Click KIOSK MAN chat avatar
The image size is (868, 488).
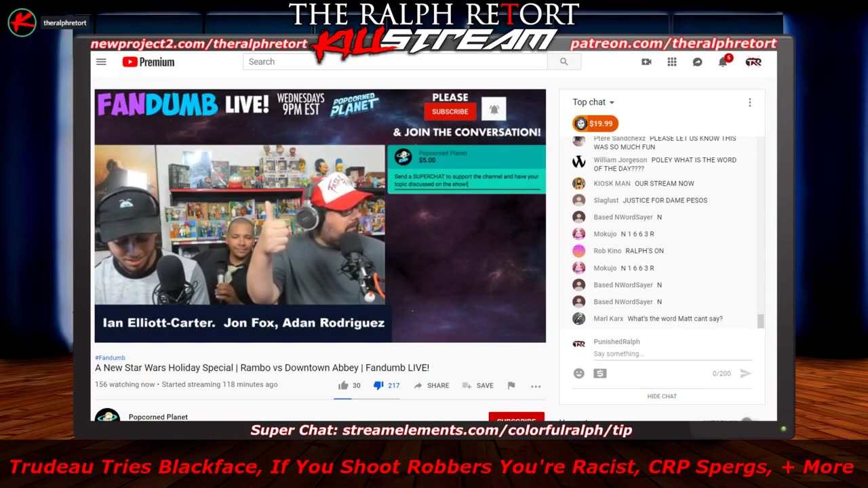578,184
